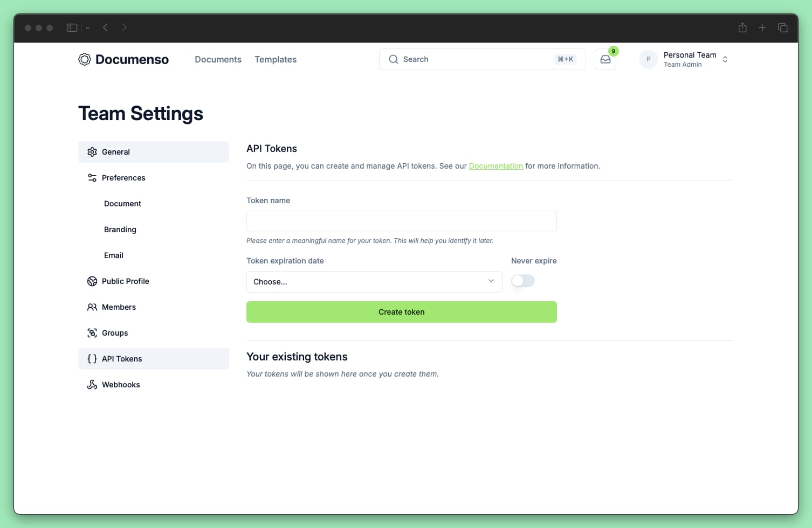Select the API Tokens curly braces icon

92,358
